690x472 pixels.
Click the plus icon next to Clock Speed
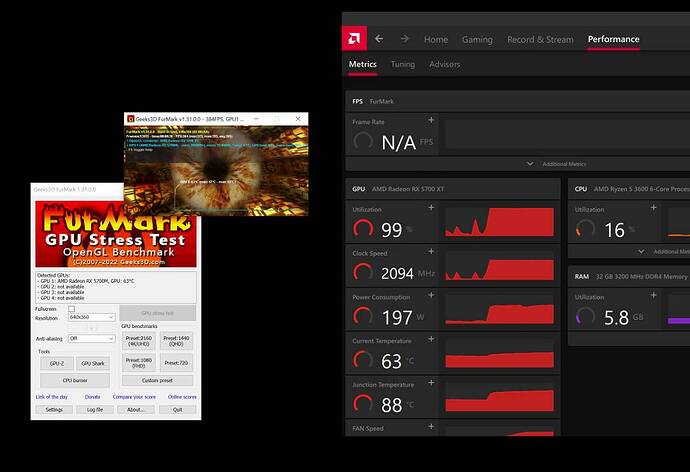431,251
